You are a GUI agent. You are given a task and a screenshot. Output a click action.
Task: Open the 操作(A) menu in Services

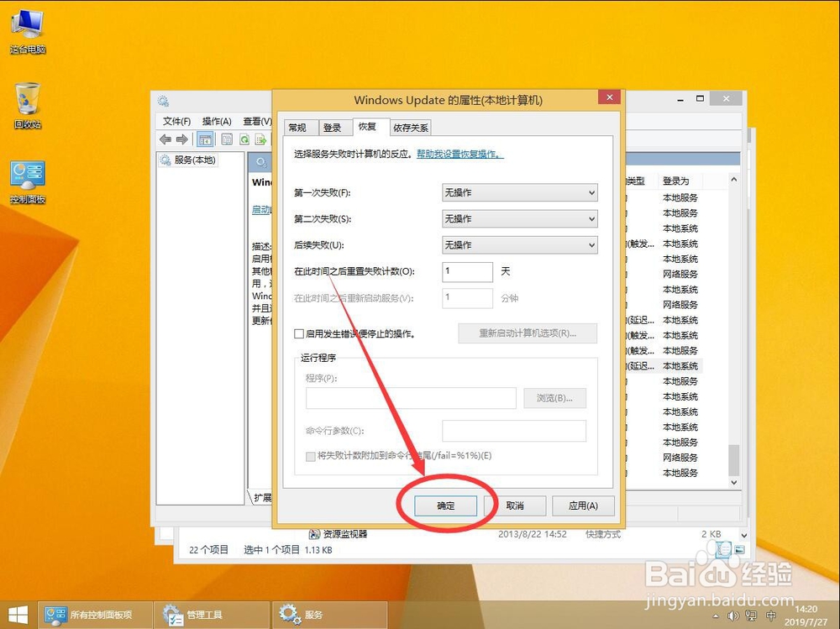pyautogui.click(x=217, y=121)
